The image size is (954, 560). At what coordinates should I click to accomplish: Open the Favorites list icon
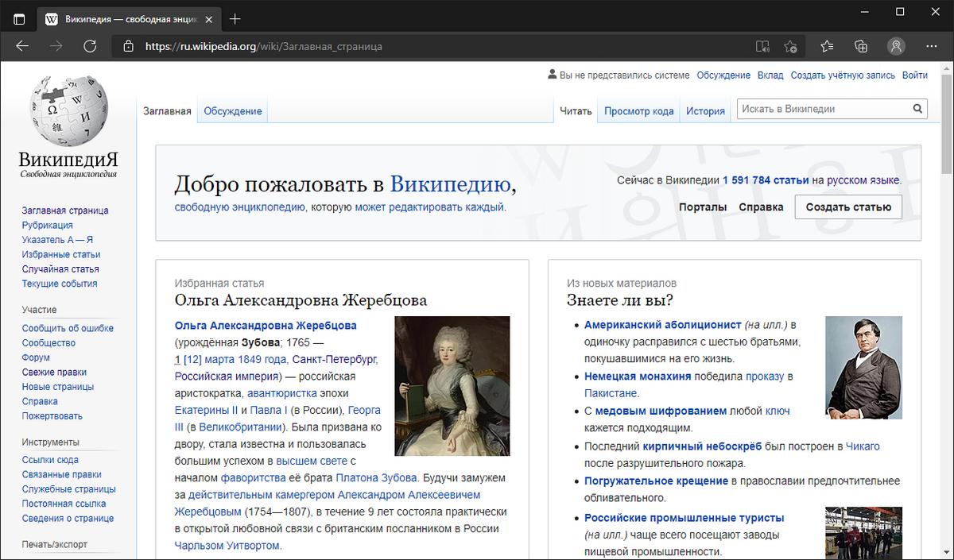[x=828, y=46]
